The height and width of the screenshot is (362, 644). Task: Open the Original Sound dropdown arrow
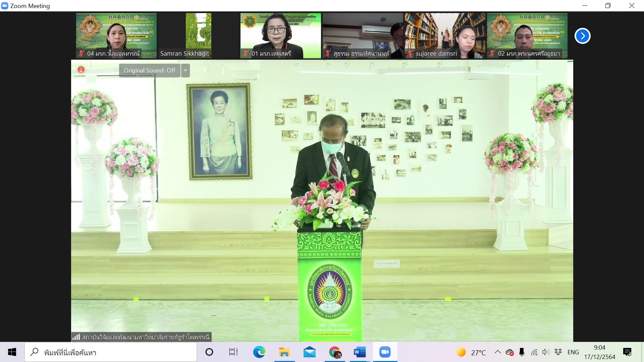tap(185, 70)
